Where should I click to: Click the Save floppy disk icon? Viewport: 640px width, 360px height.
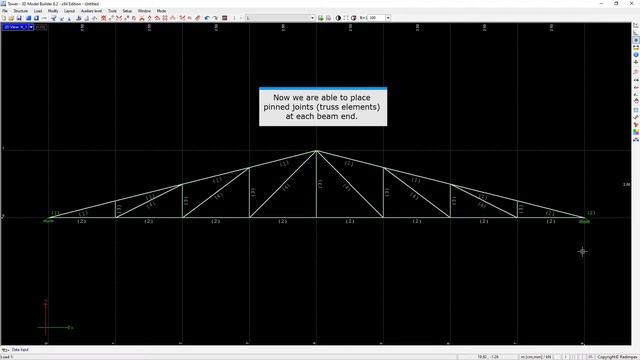coord(19,18)
